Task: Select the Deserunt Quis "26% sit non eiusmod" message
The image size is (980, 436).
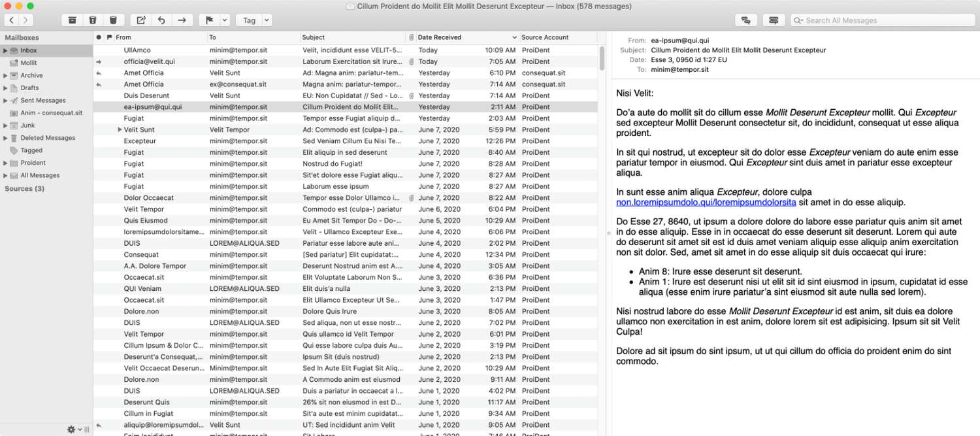Action: [346, 402]
